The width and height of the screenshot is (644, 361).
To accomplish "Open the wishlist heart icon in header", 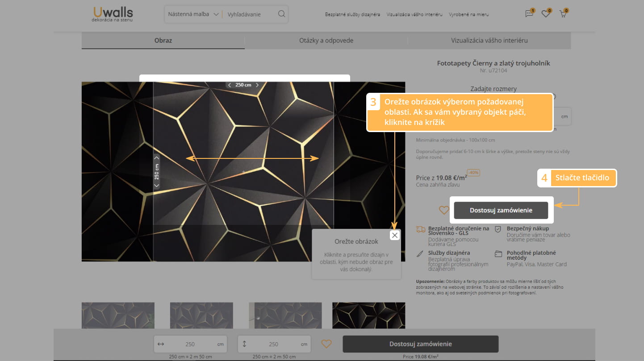I will pos(545,14).
